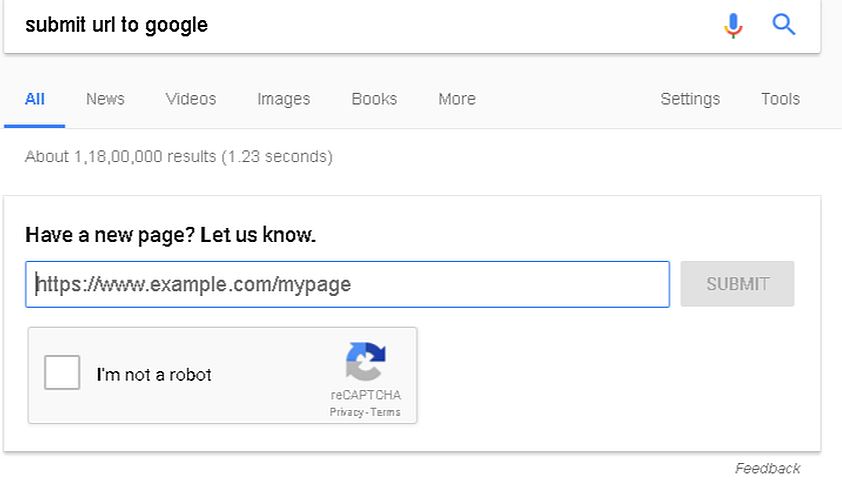
Task: Switch to the All results tab
Action: (x=35, y=99)
